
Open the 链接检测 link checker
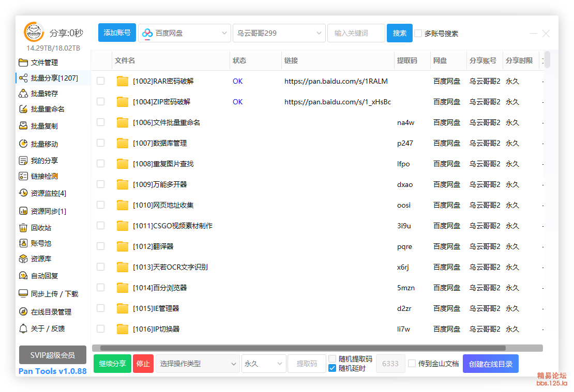click(43, 176)
